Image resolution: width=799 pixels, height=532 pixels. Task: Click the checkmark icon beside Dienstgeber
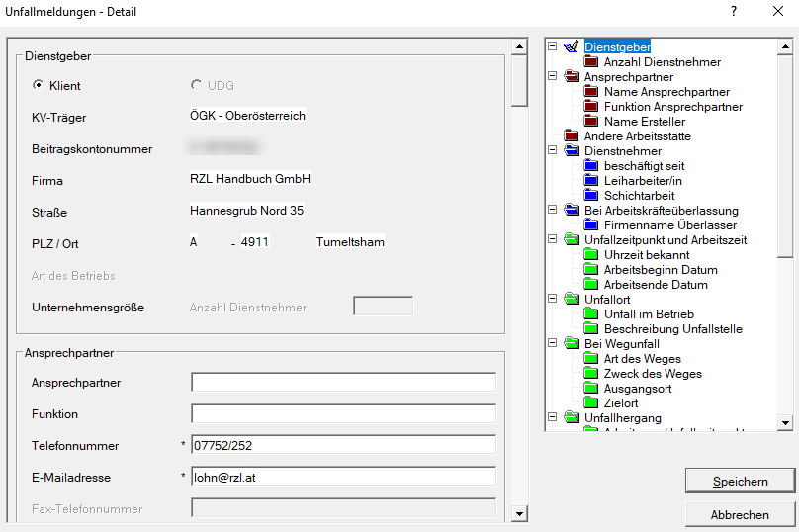pyautogui.click(x=571, y=46)
